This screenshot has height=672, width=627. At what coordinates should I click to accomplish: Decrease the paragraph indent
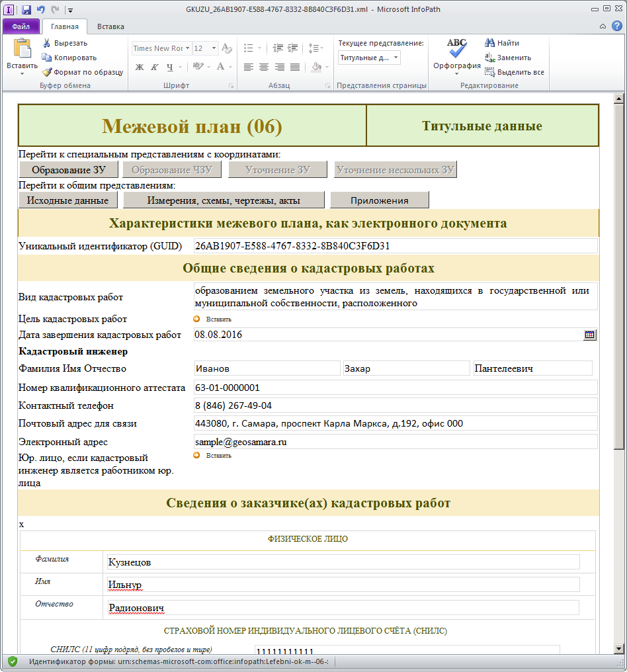278,48
